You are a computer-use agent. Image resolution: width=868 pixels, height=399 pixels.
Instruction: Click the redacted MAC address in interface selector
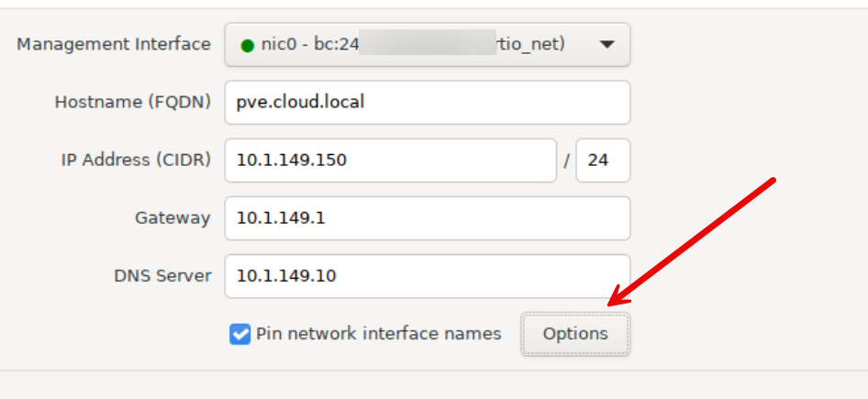click(427, 45)
